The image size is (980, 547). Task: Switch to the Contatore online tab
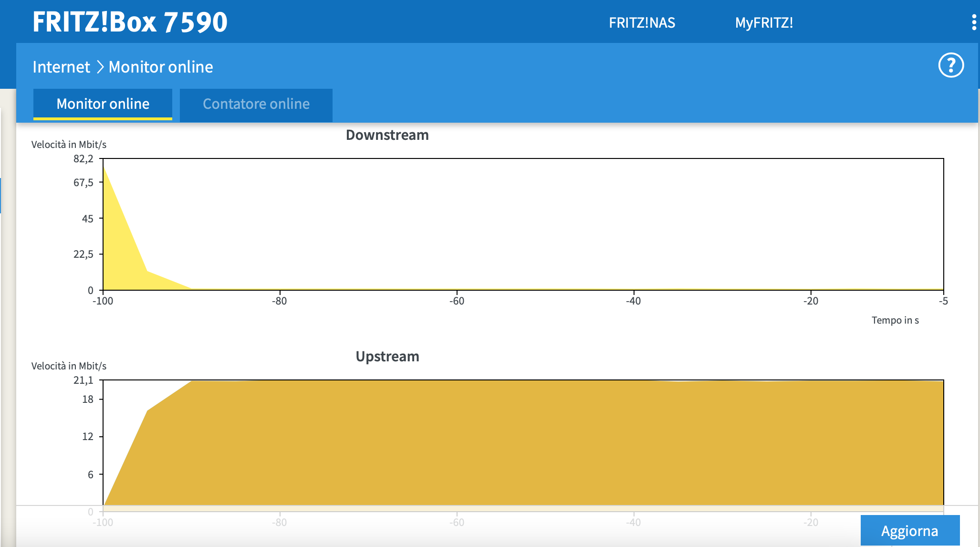pos(256,104)
